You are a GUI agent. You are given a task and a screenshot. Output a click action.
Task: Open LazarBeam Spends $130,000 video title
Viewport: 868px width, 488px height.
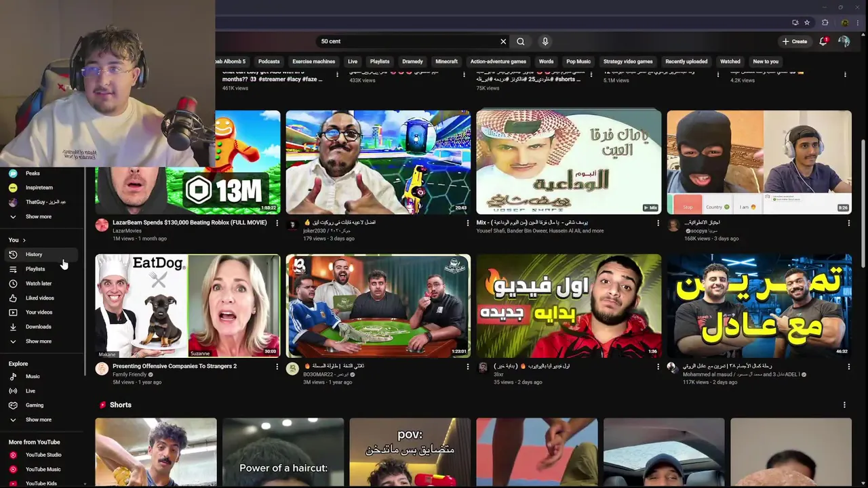190,222
